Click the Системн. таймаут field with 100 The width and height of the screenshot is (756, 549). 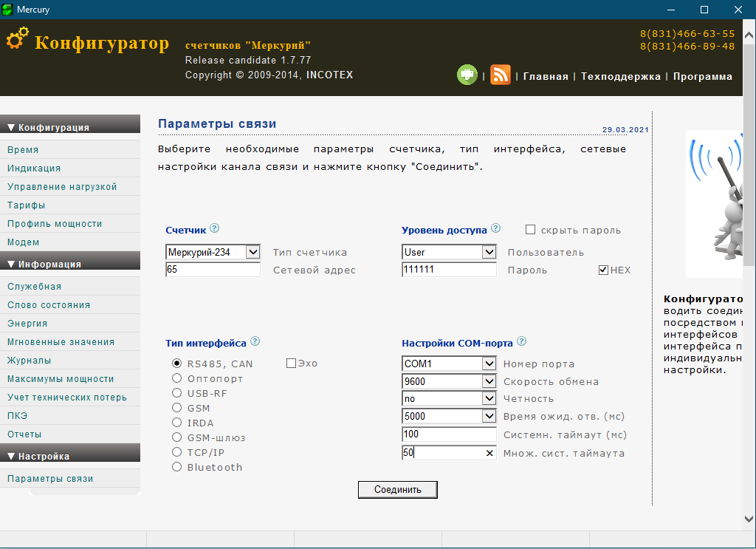click(x=449, y=434)
